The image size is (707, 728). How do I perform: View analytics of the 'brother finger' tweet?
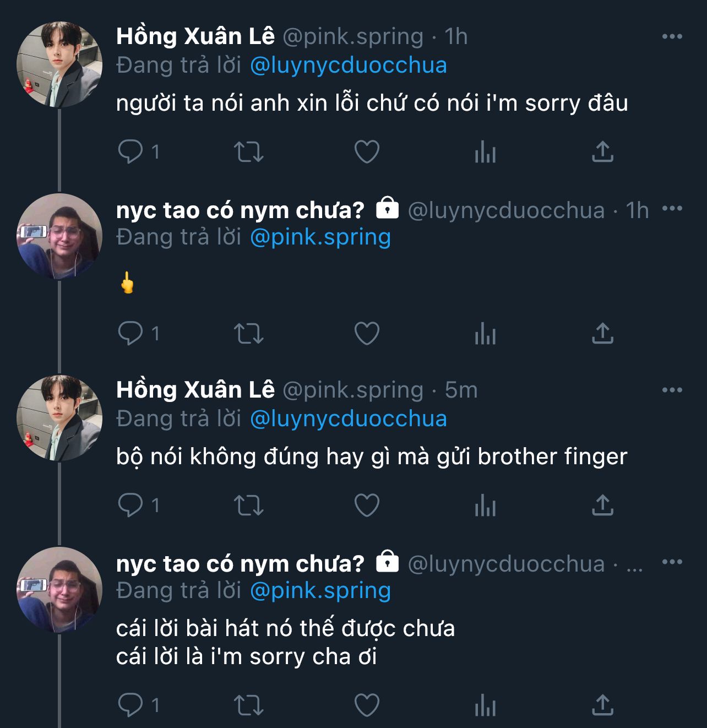tap(485, 506)
